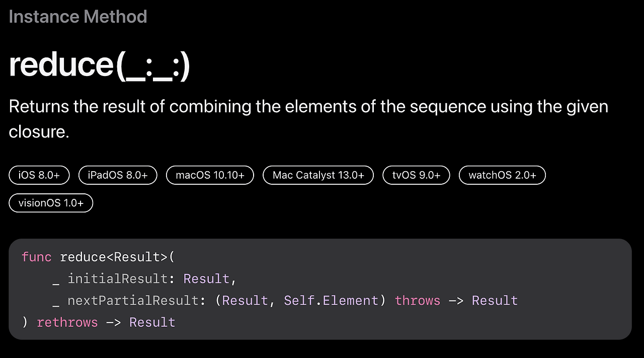Click the nextPartialResult parameter name

point(132,301)
